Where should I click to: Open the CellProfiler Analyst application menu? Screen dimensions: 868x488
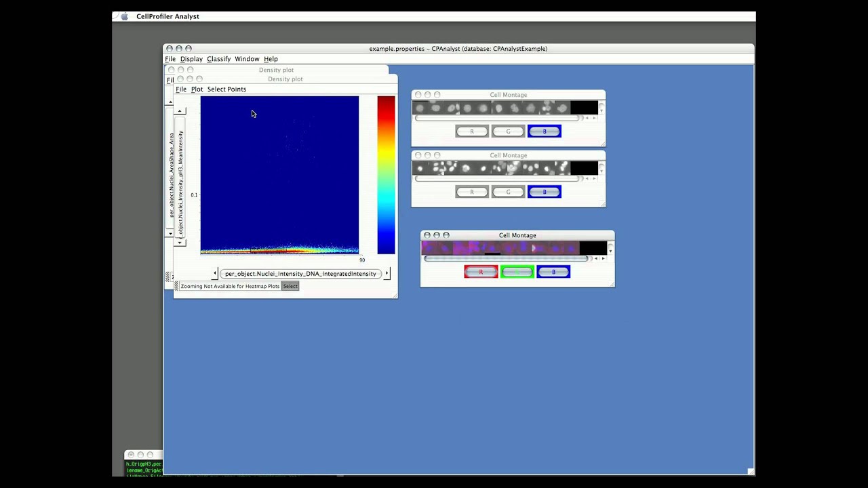click(x=167, y=16)
